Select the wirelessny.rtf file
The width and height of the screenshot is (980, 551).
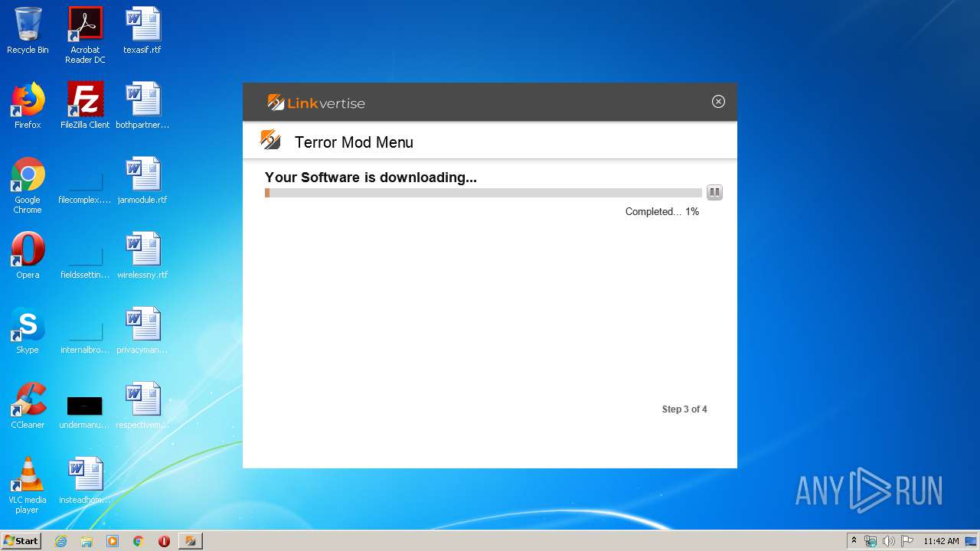(x=142, y=256)
